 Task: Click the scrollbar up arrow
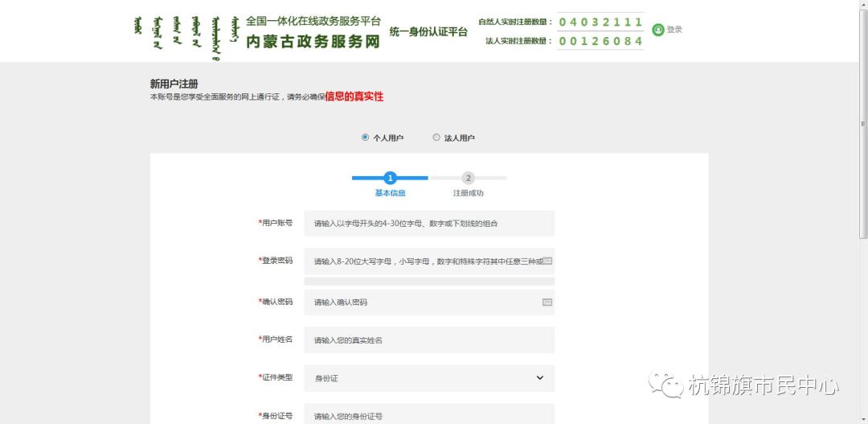[863, 5]
